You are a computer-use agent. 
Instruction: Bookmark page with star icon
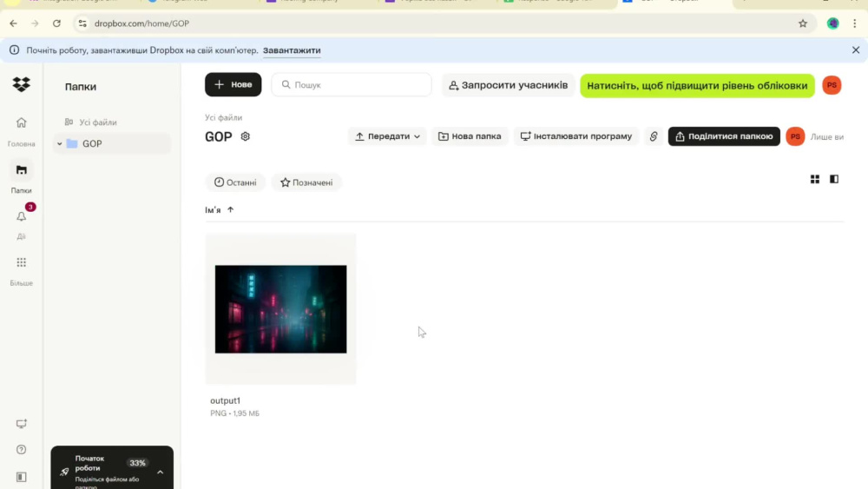803,23
